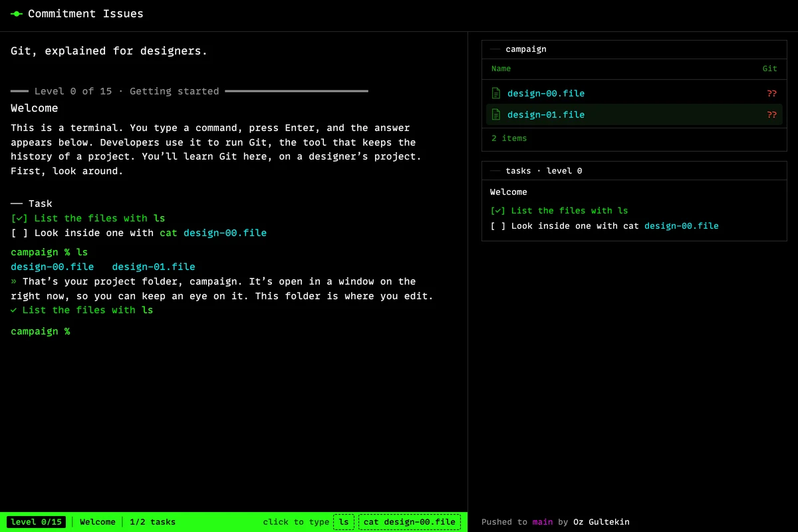Click the Git column header
798x532 pixels.
(770, 68)
